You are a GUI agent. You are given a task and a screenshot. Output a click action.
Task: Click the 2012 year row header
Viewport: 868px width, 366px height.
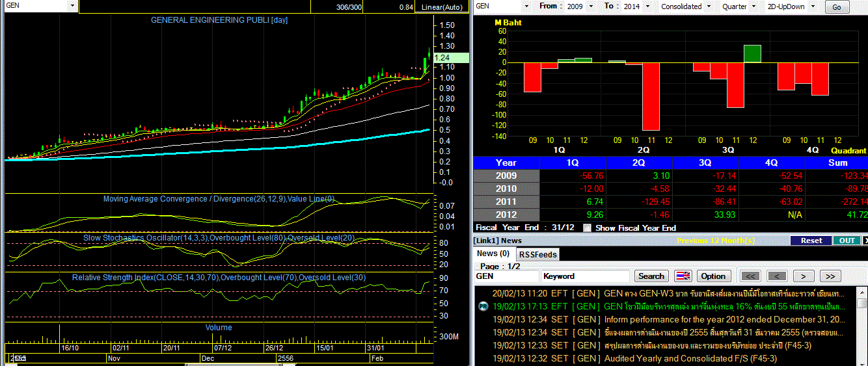(506, 215)
